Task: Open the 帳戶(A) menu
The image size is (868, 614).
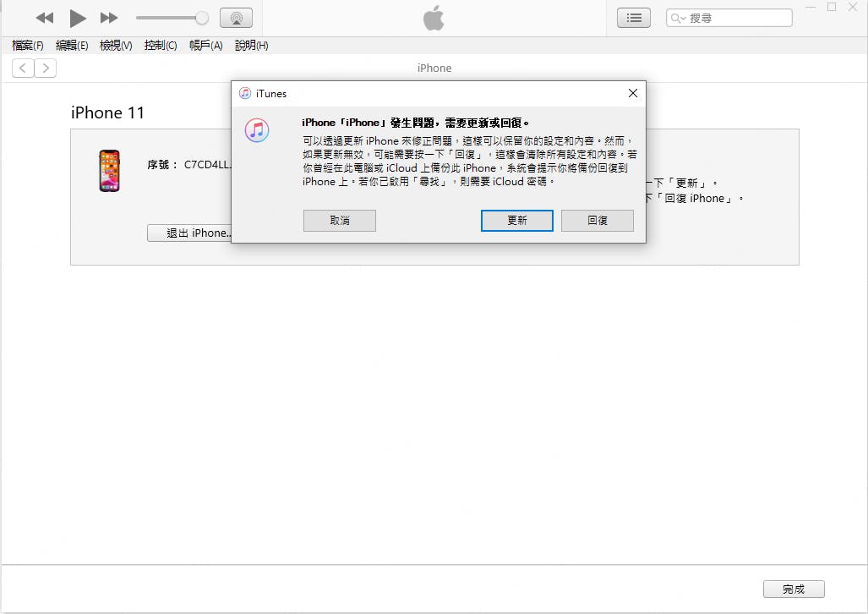Action: click(206, 46)
